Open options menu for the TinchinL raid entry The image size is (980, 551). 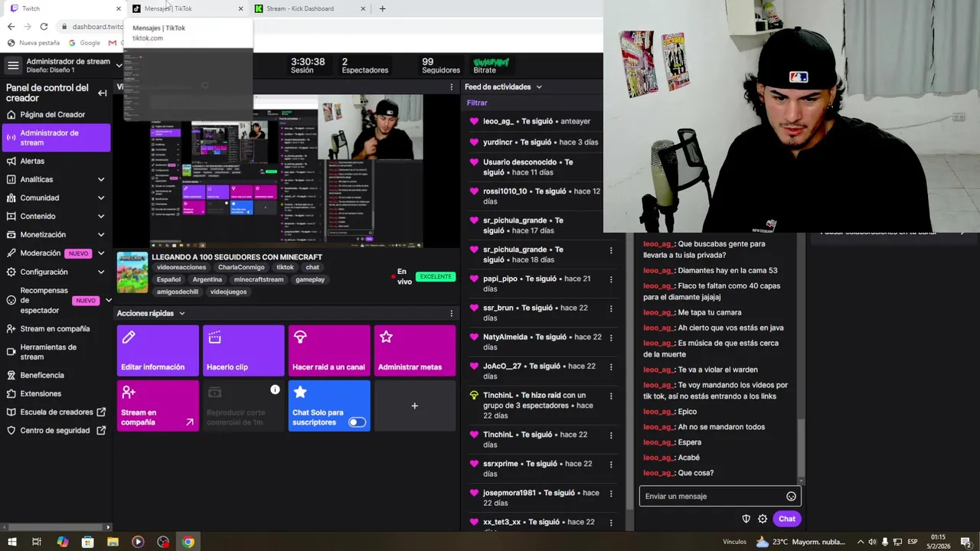coord(611,396)
